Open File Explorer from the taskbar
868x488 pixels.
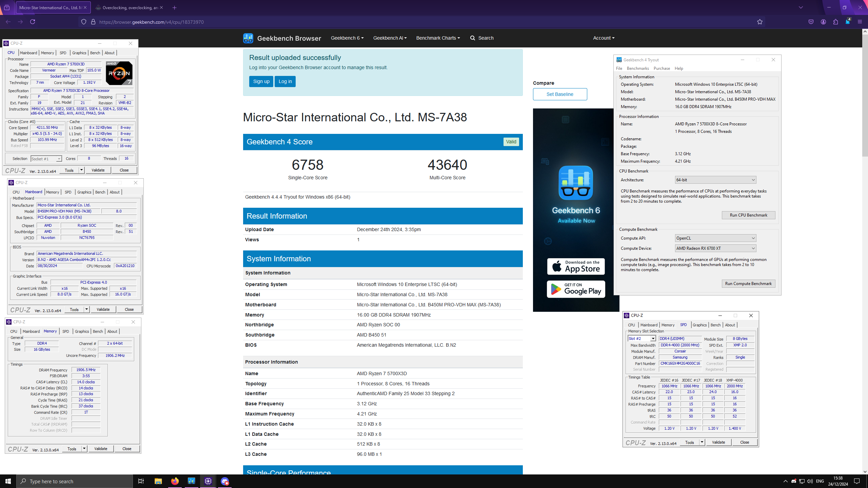pos(158,481)
